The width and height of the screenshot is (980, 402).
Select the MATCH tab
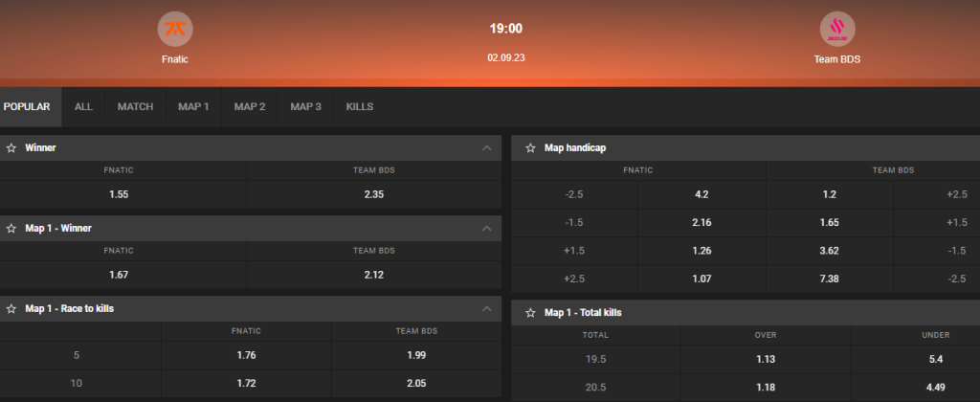tap(136, 107)
